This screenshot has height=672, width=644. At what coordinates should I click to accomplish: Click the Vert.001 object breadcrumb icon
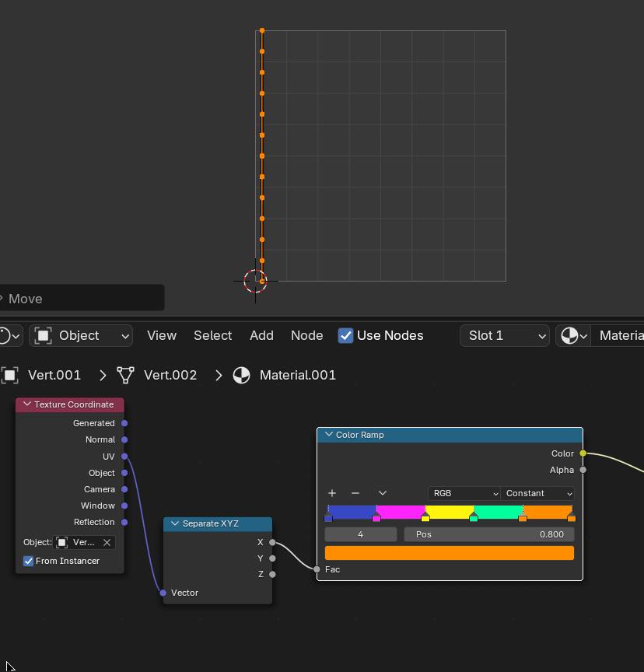(10, 375)
